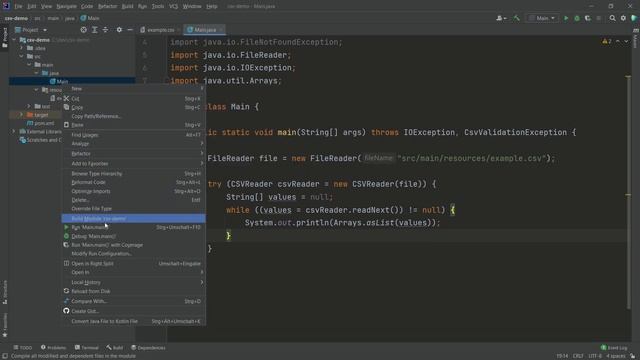Toggle the Problems tool window
This screenshot has height=360, width=640.
[x=53, y=347]
